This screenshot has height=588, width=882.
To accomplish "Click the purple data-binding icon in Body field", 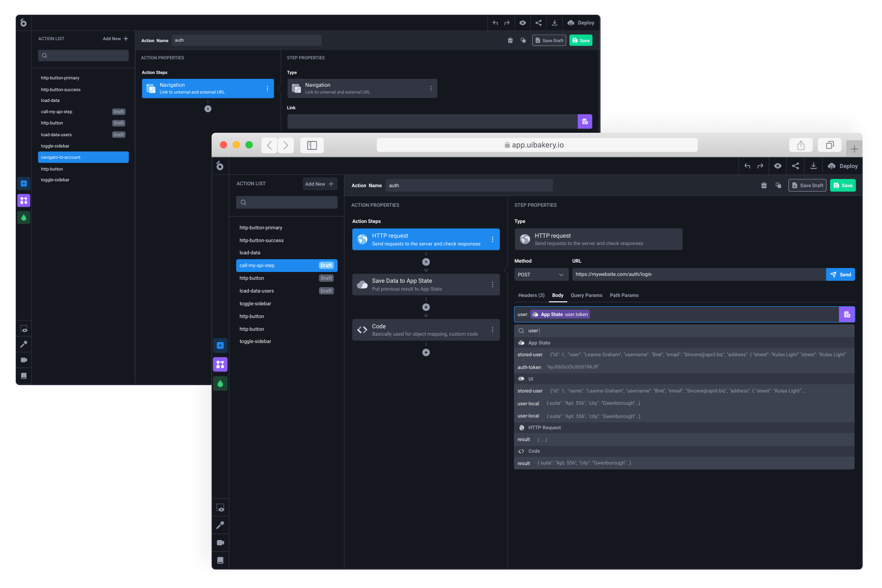I will [x=847, y=315].
